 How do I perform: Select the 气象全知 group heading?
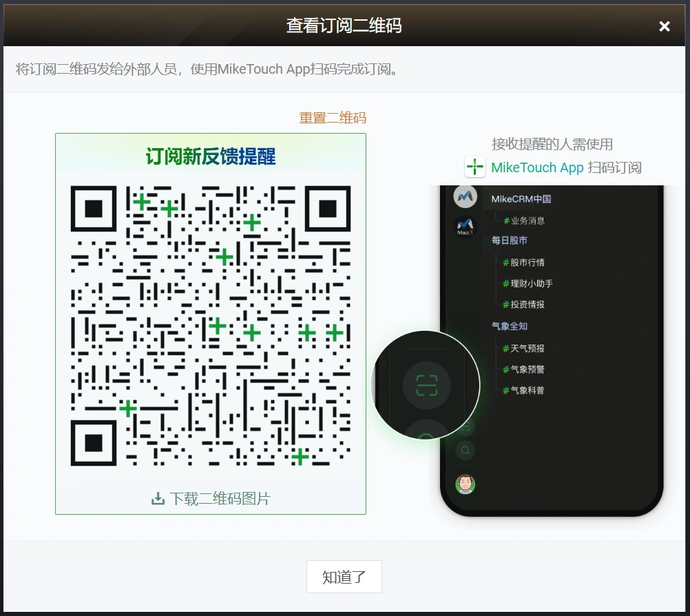[x=509, y=326]
